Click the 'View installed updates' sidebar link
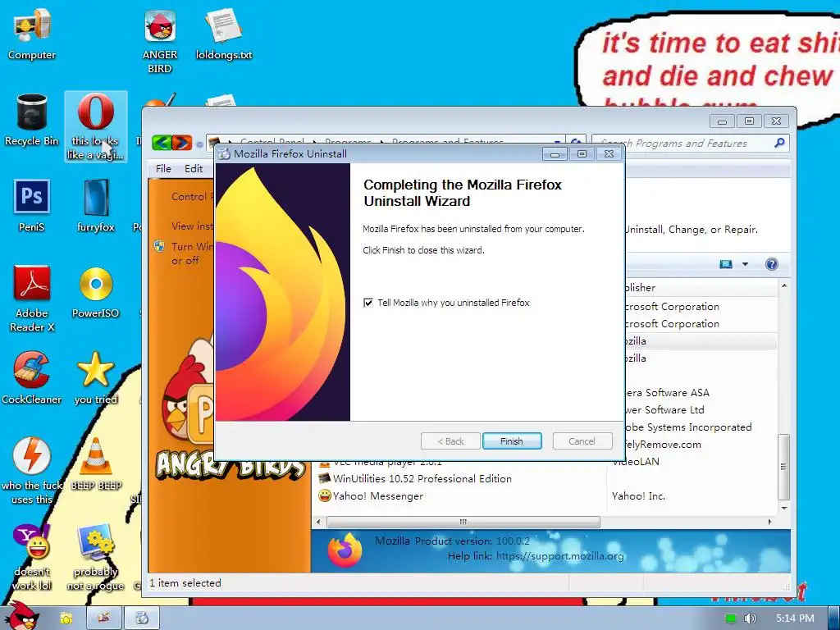This screenshot has width=840, height=630. (x=192, y=226)
